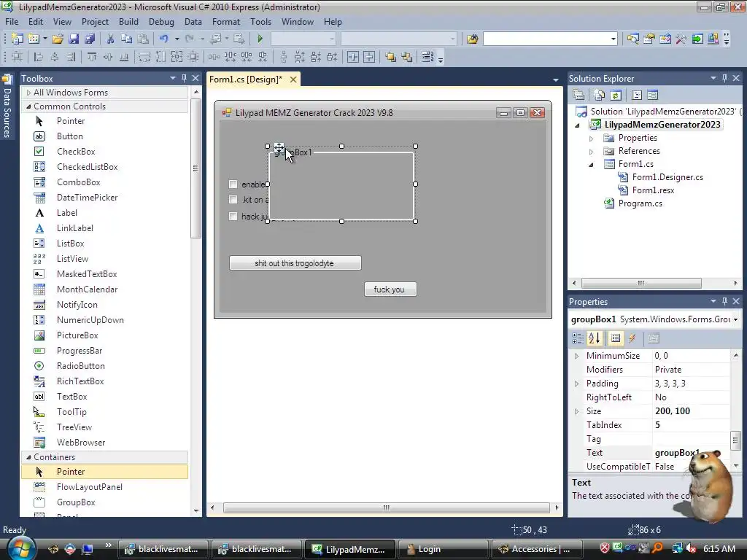Open Find in Files with the binoculars folder icon
747x560 pixels.
pos(472,39)
